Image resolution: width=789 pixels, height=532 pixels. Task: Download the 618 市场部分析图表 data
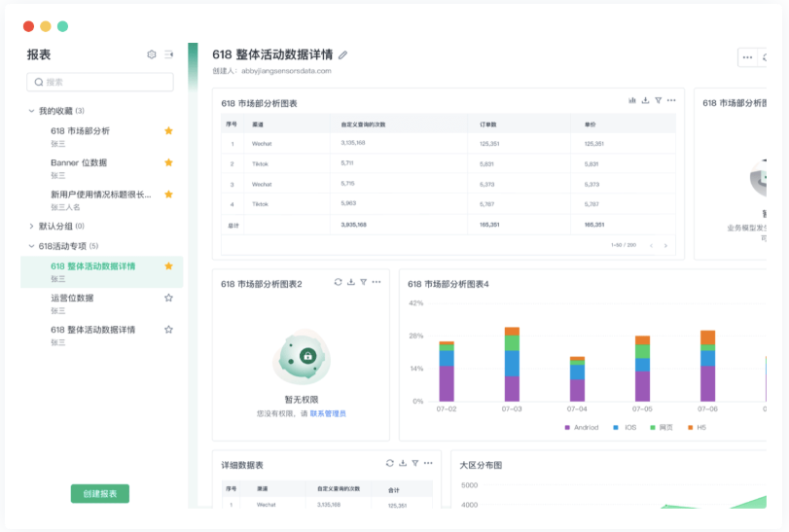click(645, 100)
